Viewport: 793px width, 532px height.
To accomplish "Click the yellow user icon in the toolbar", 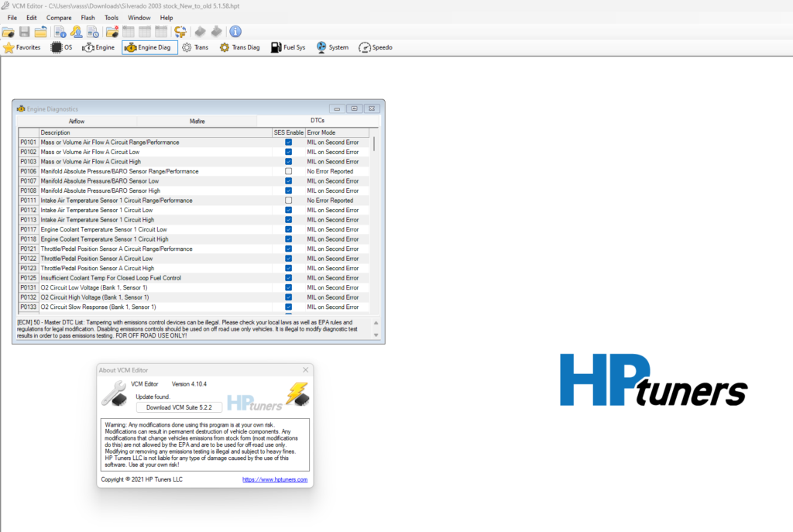I will pyautogui.click(x=77, y=32).
